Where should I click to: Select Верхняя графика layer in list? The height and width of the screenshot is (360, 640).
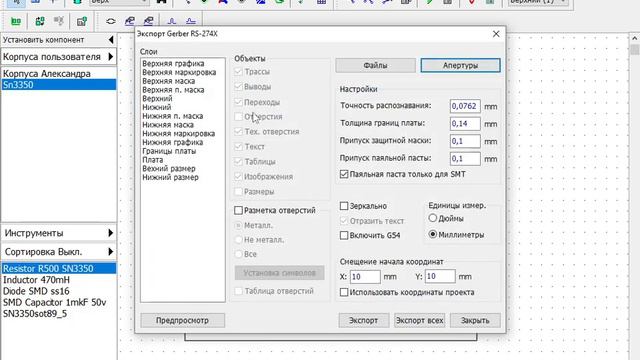[x=173, y=64]
